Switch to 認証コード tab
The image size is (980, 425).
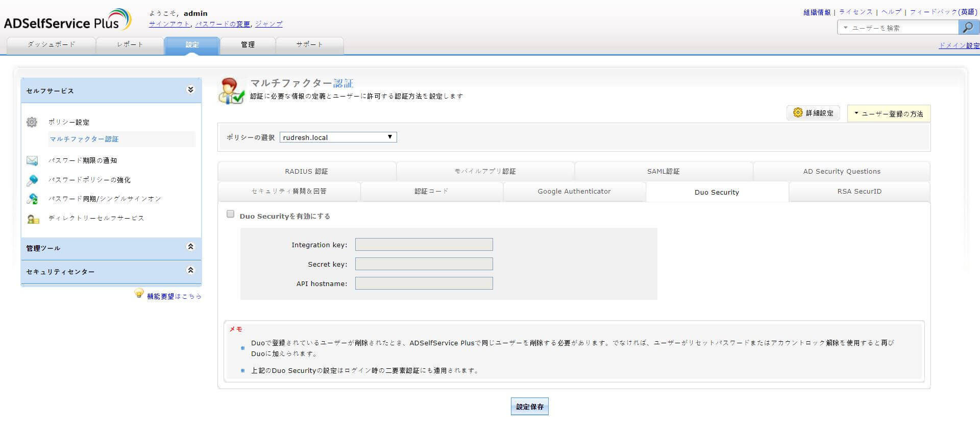coord(431,192)
